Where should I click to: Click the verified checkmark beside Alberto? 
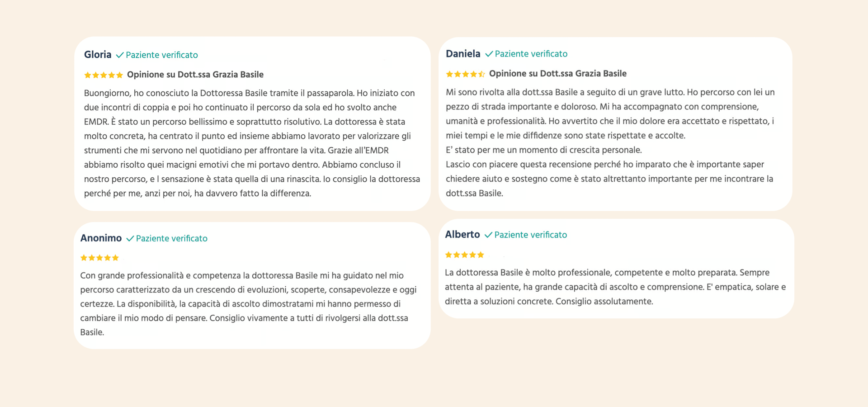tap(488, 235)
